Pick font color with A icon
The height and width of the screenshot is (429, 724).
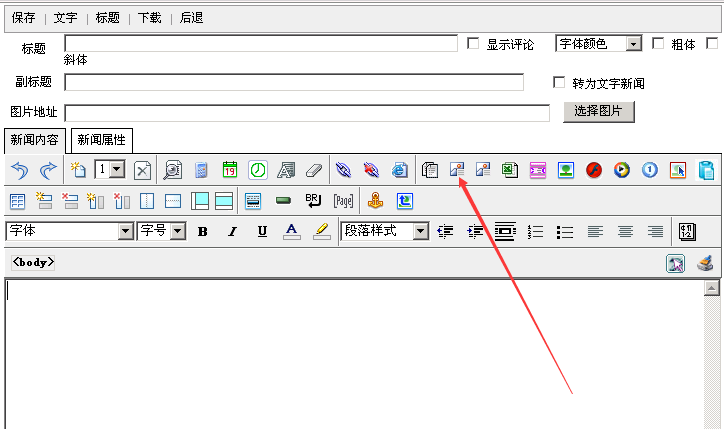click(x=291, y=231)
